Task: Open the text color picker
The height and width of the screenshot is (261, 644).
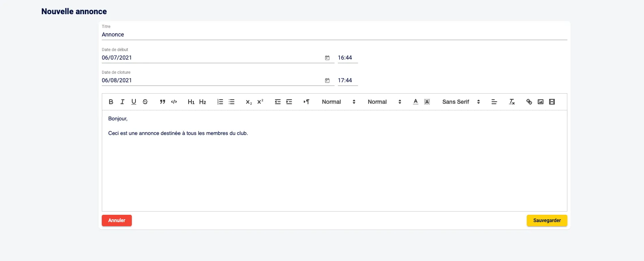Action: point(415,102)
